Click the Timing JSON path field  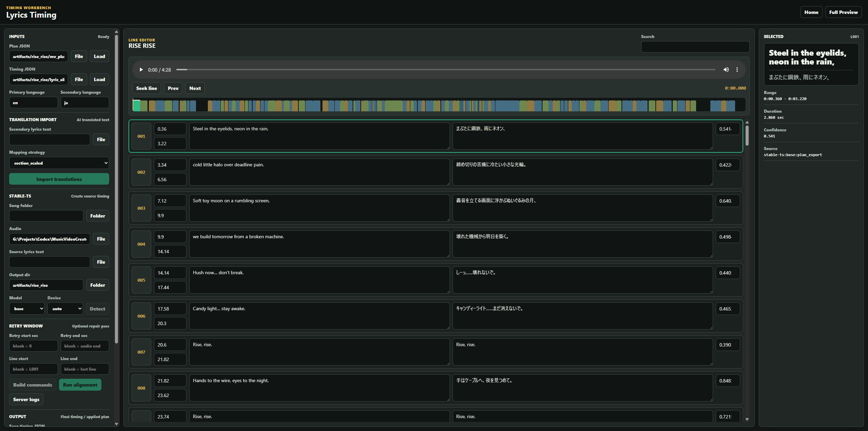pyautogui.click(x=39, y=79)
